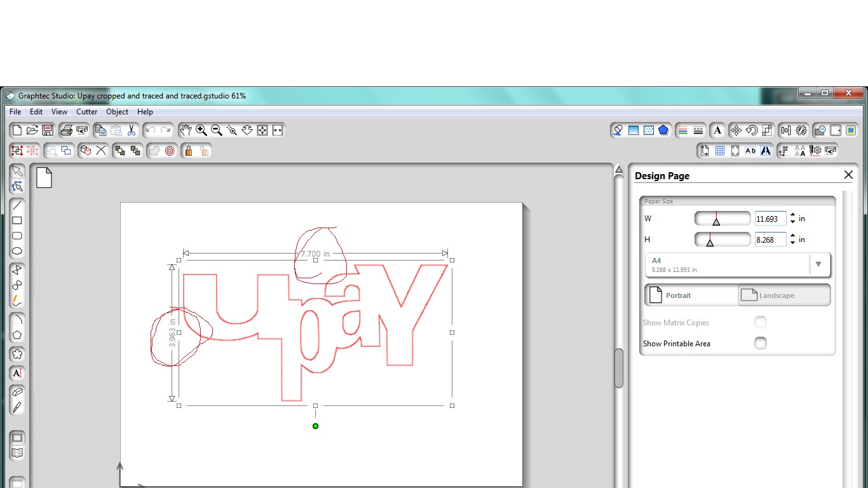Select the Rectangle tool

pyautogui.click(x=17, y=220)
